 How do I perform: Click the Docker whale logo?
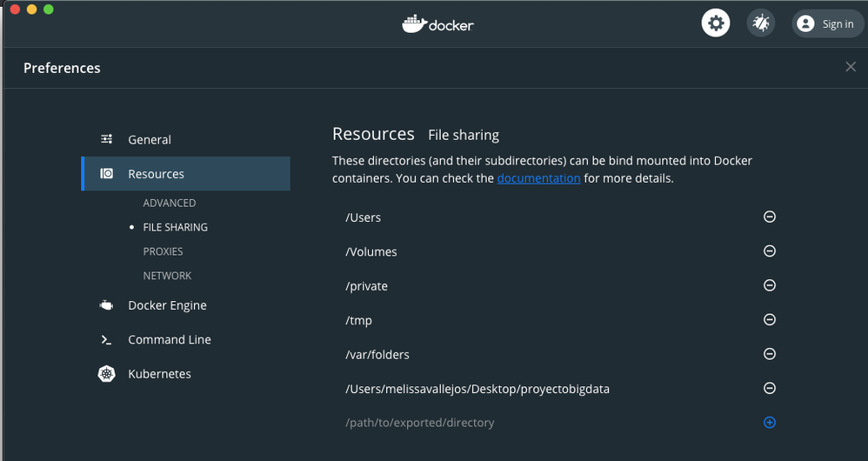[x=437, y=24]
